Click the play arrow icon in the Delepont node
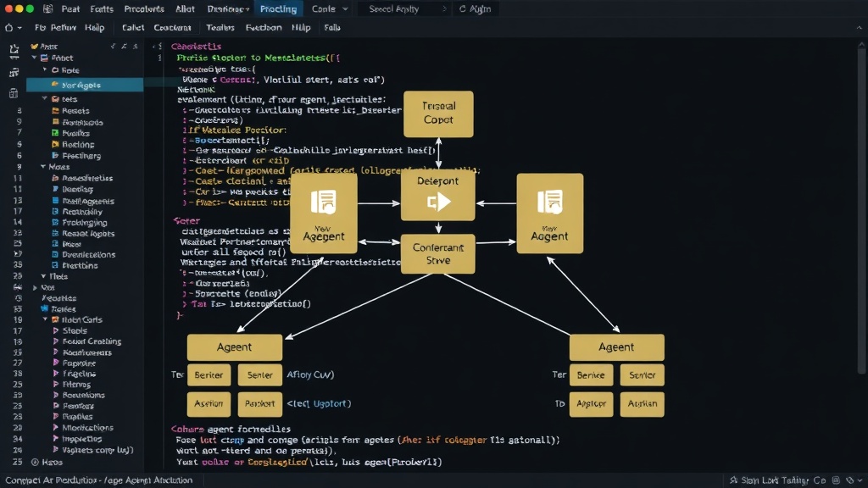868x488 pixels. pos(438,202)
